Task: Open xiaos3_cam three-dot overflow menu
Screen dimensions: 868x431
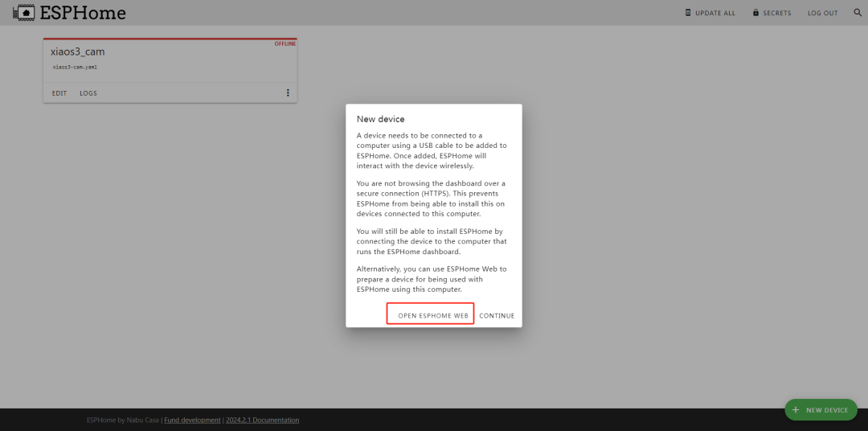Action: tap(287, 93)
